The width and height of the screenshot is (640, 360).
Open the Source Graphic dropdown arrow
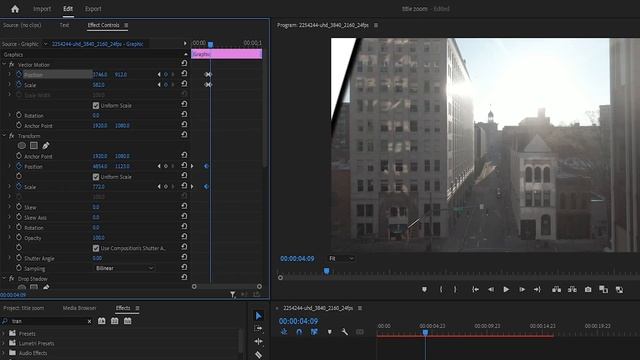click(45, 44)
